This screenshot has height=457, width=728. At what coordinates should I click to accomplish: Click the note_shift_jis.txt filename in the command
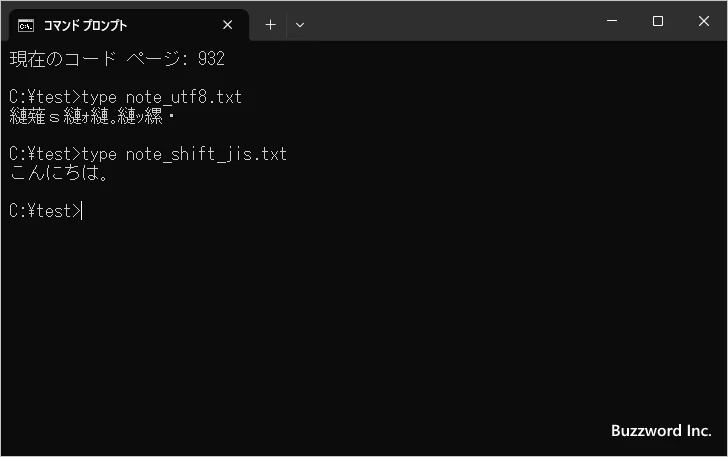(206, 154)
